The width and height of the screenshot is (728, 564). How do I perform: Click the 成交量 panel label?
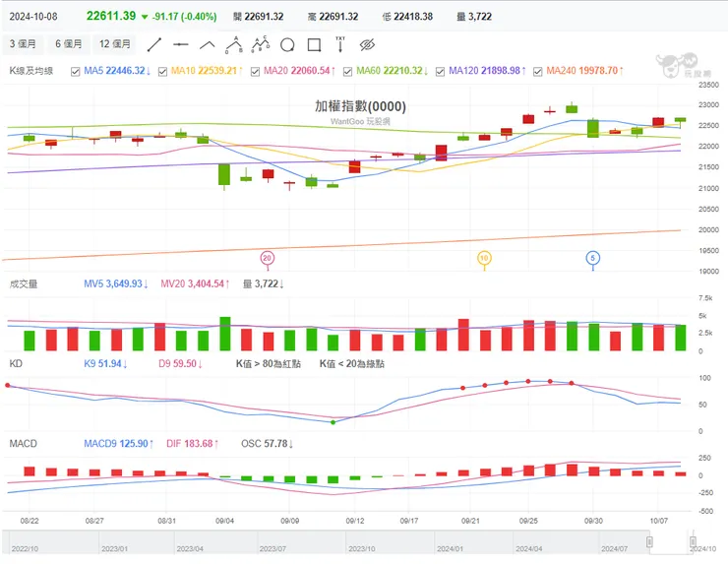coord(24,283)
